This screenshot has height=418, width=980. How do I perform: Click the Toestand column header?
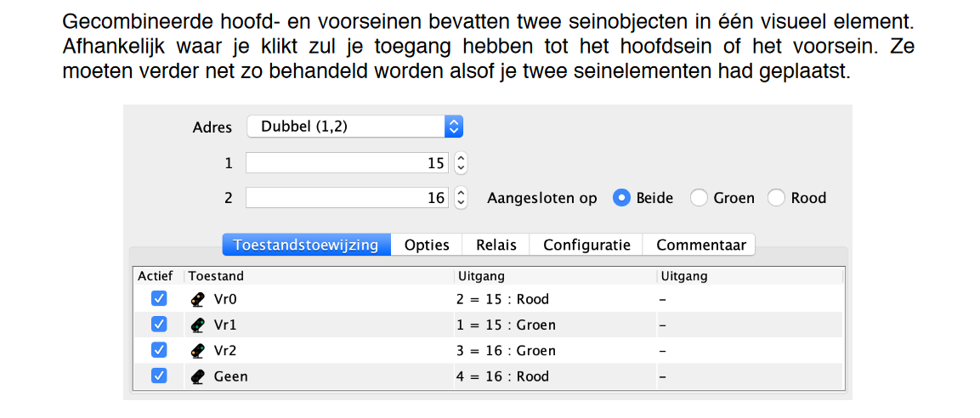click(216, 276)
